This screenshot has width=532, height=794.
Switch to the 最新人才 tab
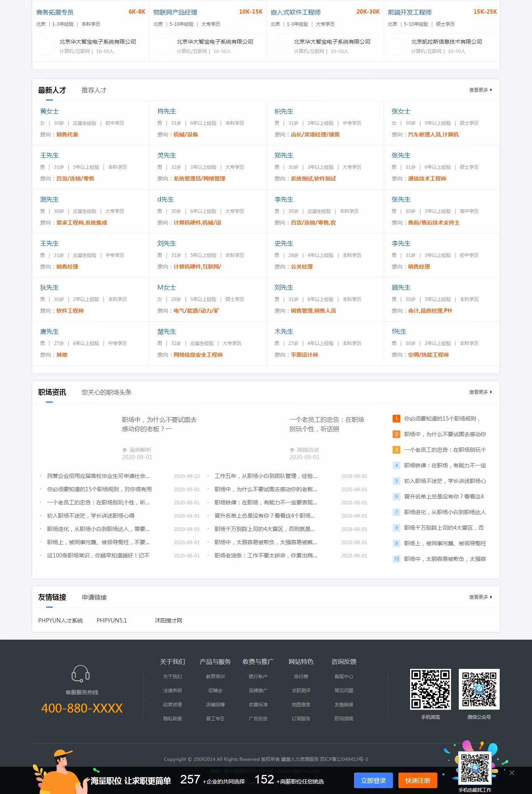pos(52,90)
